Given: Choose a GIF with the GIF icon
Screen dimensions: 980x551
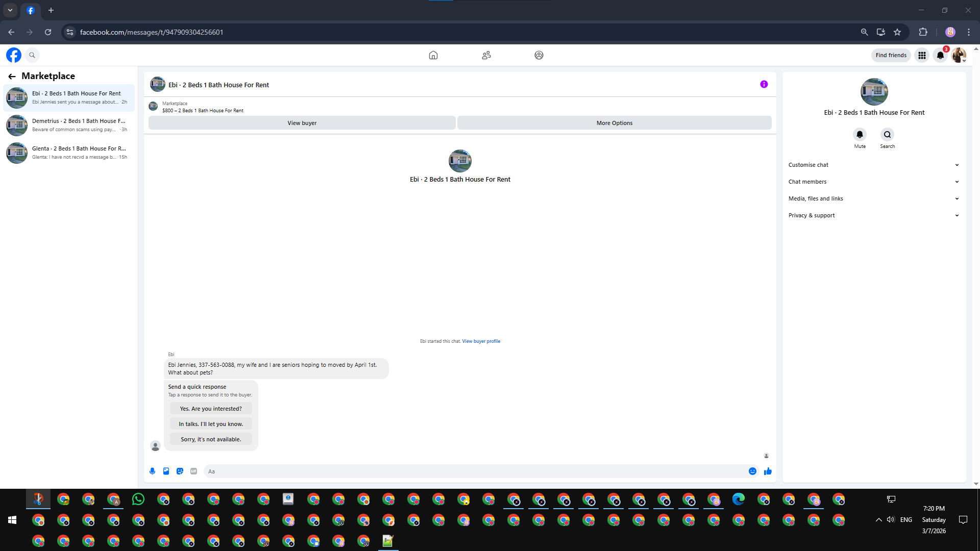Looking at the screenshot, I should [x=193, y=471].
